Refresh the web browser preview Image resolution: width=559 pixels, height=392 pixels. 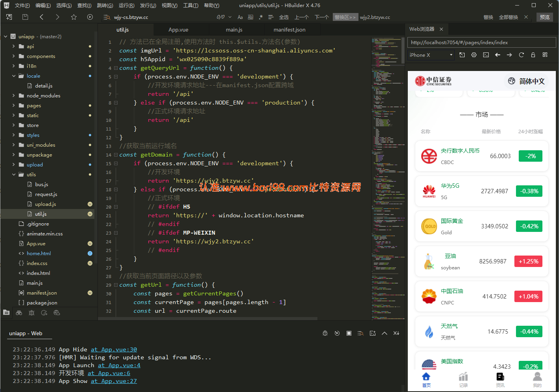521,55
